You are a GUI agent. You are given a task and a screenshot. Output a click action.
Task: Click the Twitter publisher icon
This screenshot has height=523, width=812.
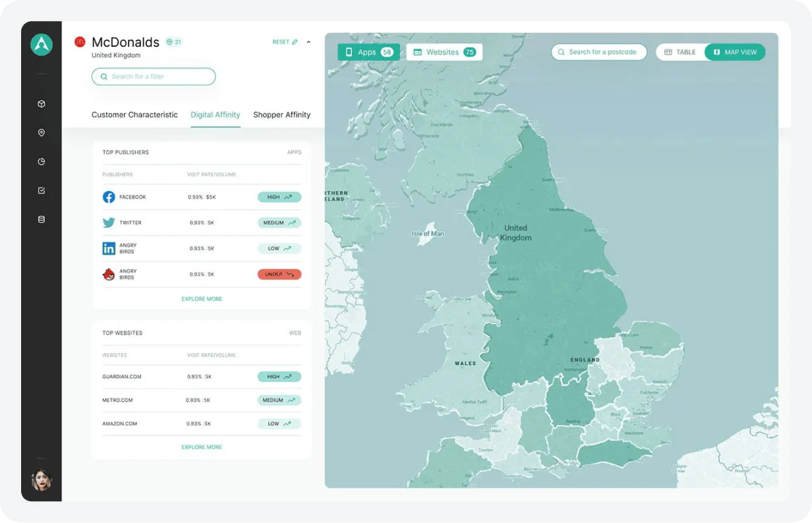[x=109, y=223]
